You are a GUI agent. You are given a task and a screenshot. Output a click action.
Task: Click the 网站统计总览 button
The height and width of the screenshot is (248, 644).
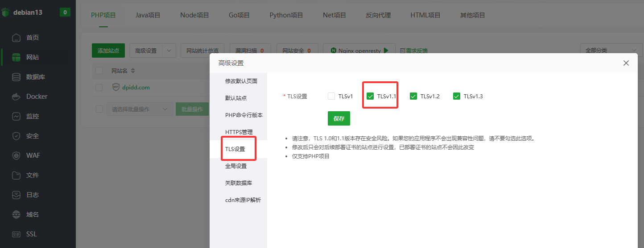(x=202, y=50)
